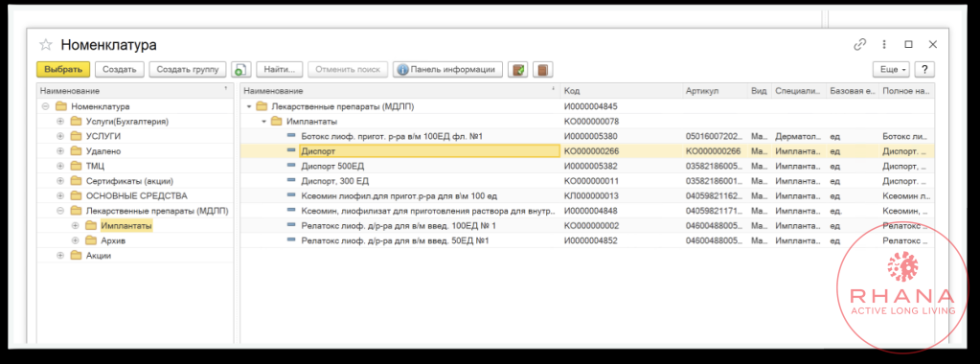This screenshot has height=364, width=980.
Task: Copy link to this form with the chain icon
Action: pyautogui.click(x=860, y=44)
